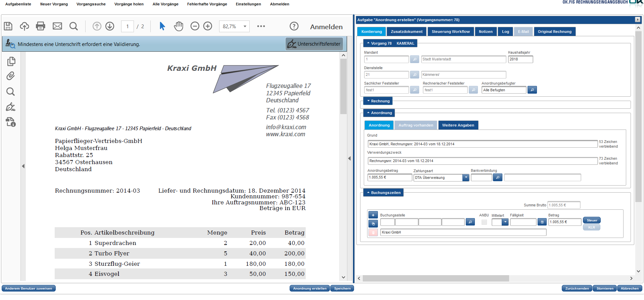The image size is (644, 300).
Task: Click into the Grund text field
Action: point(482,144)
